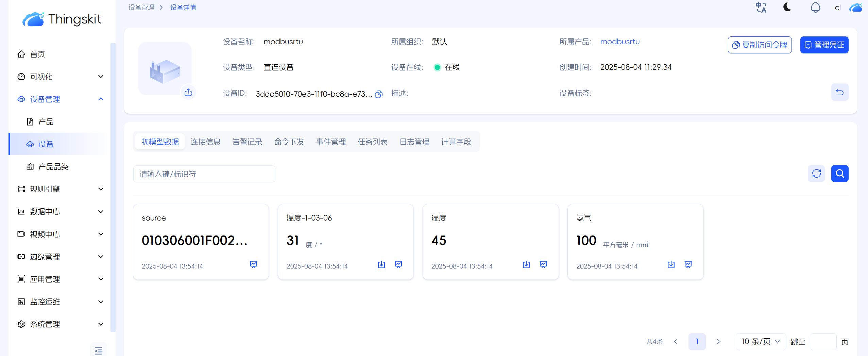The image size is (868, 356).
Task: Open the modbusrtu product link
Action: [x=620, y=42]
